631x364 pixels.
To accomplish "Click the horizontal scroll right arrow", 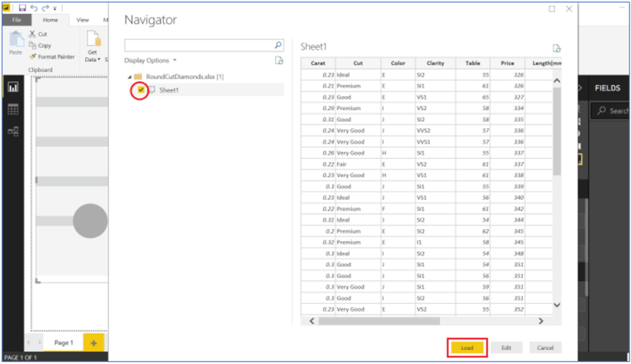I will [x=541, y=321].
